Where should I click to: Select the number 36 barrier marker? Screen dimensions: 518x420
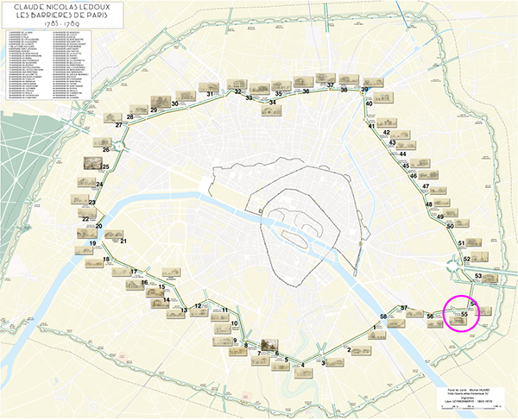tap(306, 91)
